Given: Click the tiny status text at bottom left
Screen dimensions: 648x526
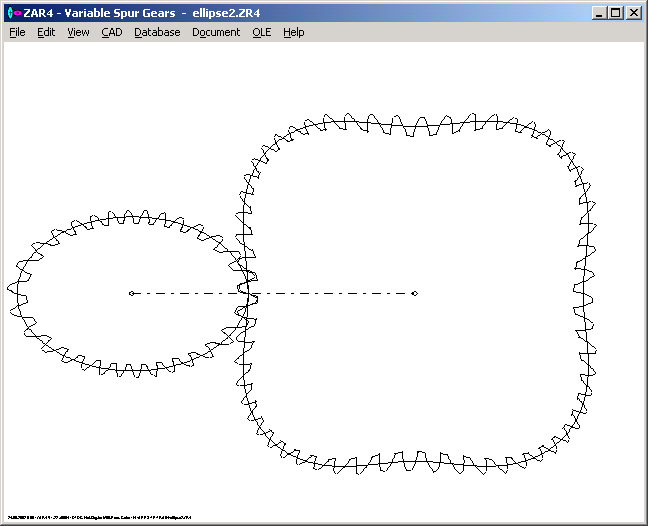Looking at the screenshot, I should [x=98, y=517].
